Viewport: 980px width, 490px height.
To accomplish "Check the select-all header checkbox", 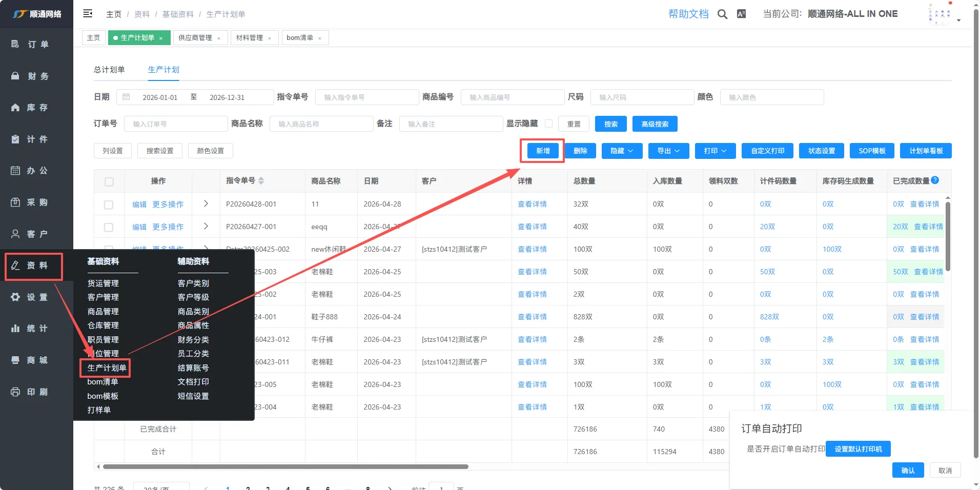I will click(x=109, y=181).
